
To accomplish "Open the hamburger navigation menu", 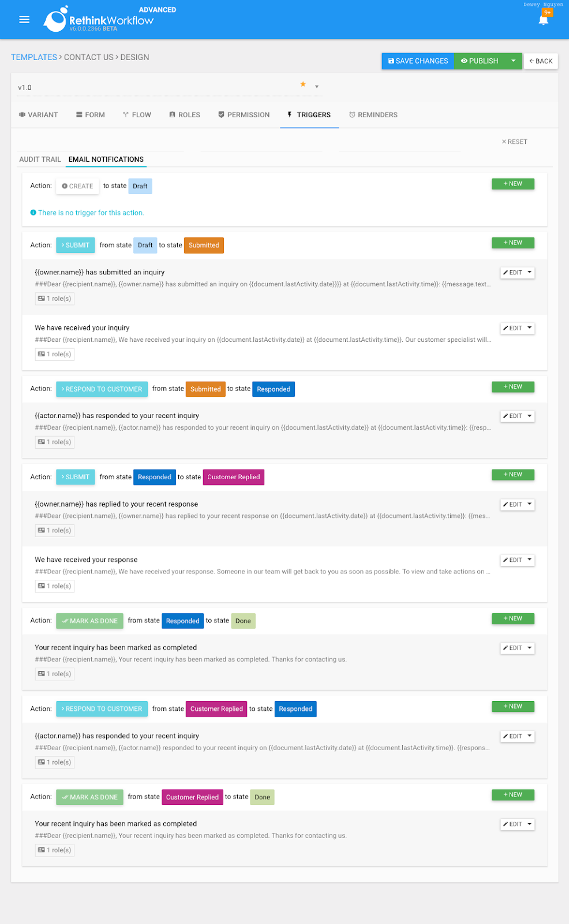I will coord(24,19).
